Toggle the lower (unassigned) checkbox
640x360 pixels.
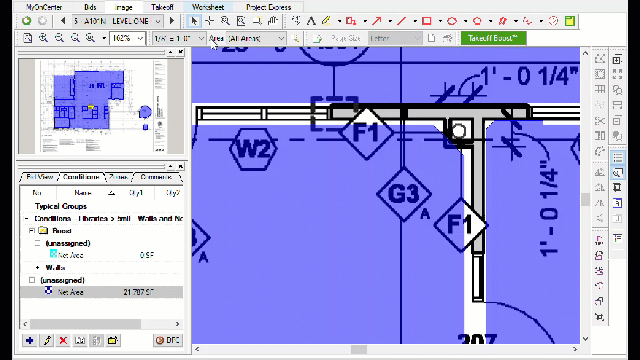click(x=32, y=280)
